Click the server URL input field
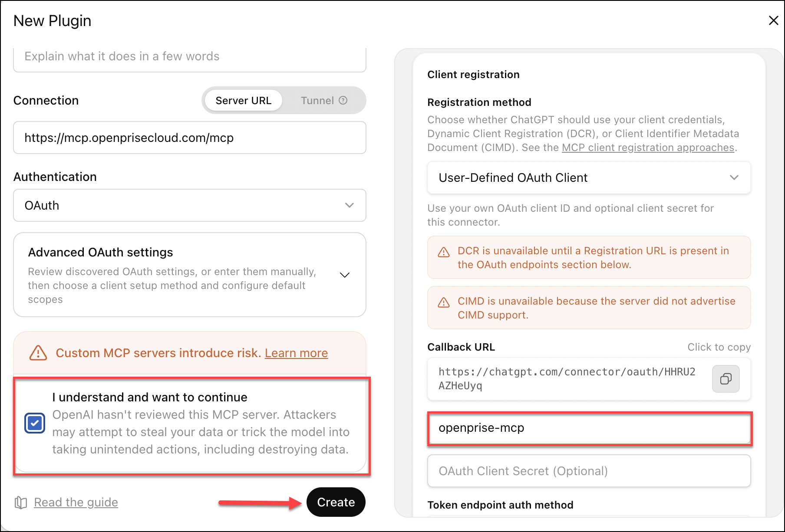 [190, 138]
